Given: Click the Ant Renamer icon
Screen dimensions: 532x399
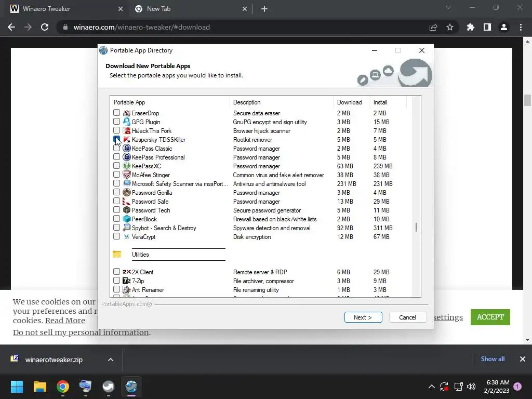Looking at the screenshot, I should [x=127, y=289].
